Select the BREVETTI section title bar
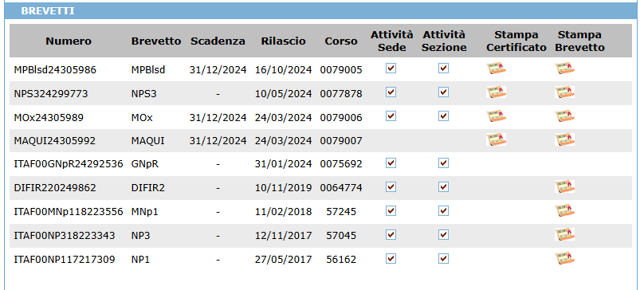Screen dimensions: 644x290 (x=320, y=10)
